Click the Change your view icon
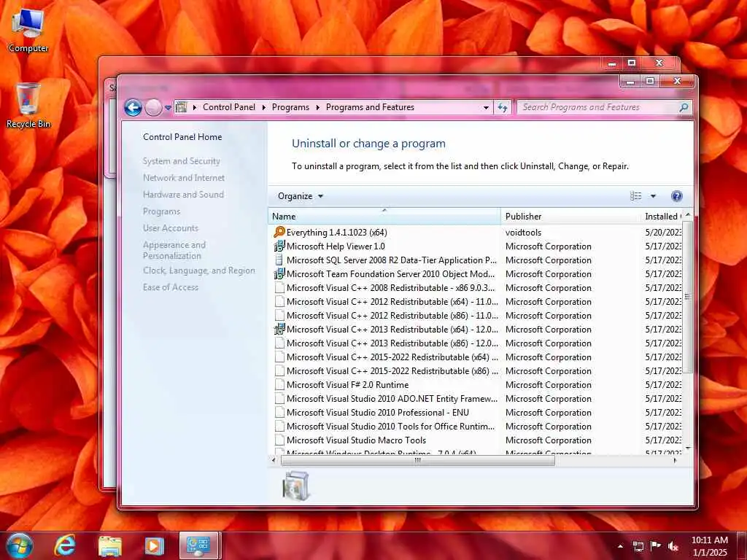747x560 pixels. pyautogui.click(x=636, y=196)
